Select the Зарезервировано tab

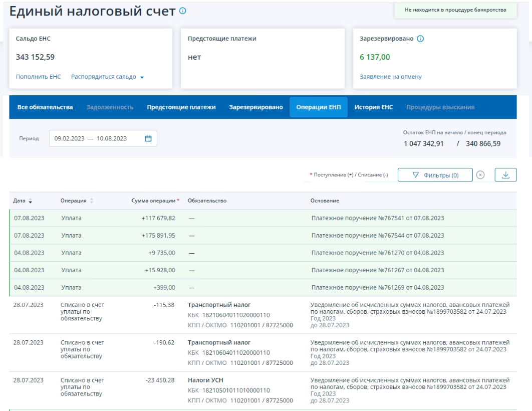255,107
